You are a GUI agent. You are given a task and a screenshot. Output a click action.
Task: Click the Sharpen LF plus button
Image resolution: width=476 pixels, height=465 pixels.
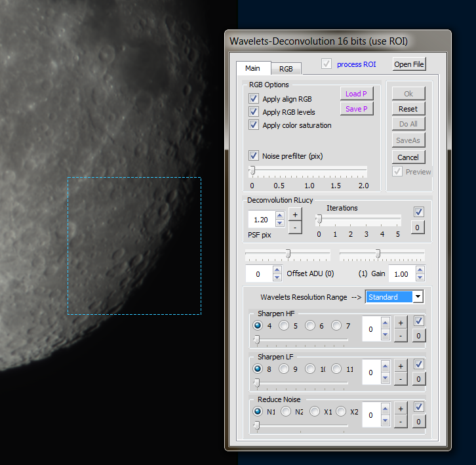(x=401, y=366)
